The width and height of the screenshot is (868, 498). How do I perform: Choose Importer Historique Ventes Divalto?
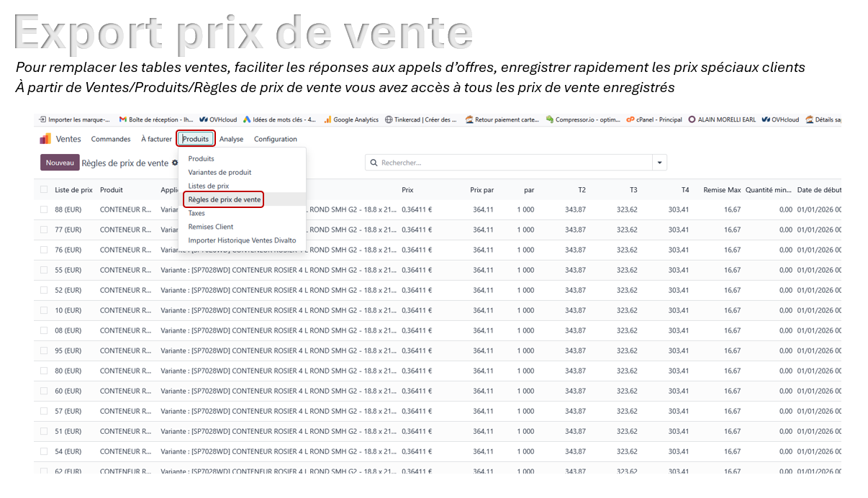[x=243, y=240]
